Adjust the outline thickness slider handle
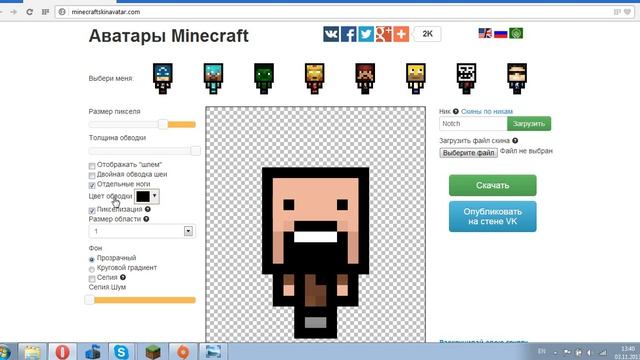Screen dimensions: 640x360 pos(196,151)
